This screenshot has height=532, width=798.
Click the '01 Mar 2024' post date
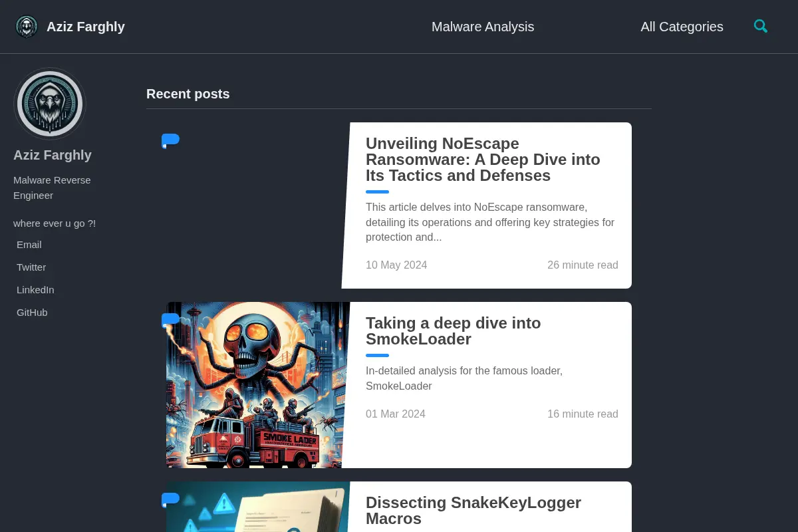tap(396, 414)
